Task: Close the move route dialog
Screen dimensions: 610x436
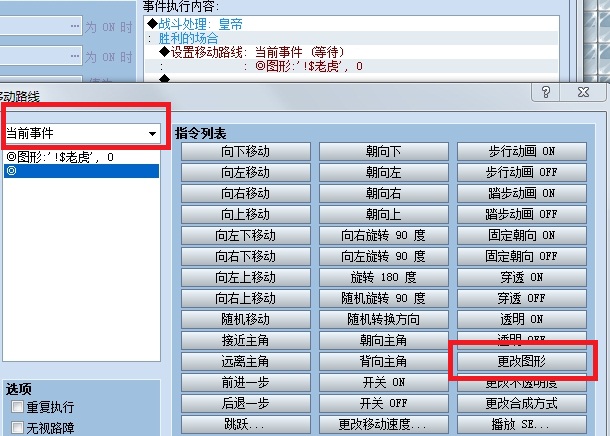Action: (583, 92)
